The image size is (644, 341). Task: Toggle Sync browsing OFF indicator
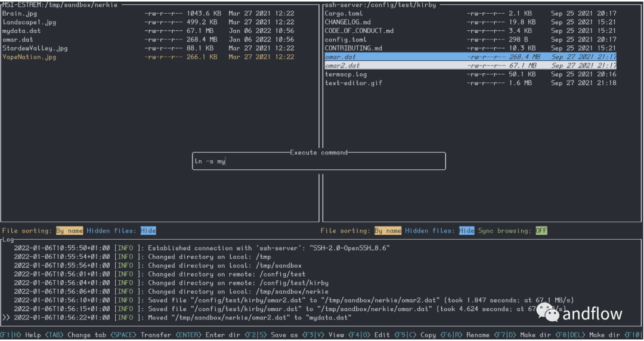click(x=541, y=231)
